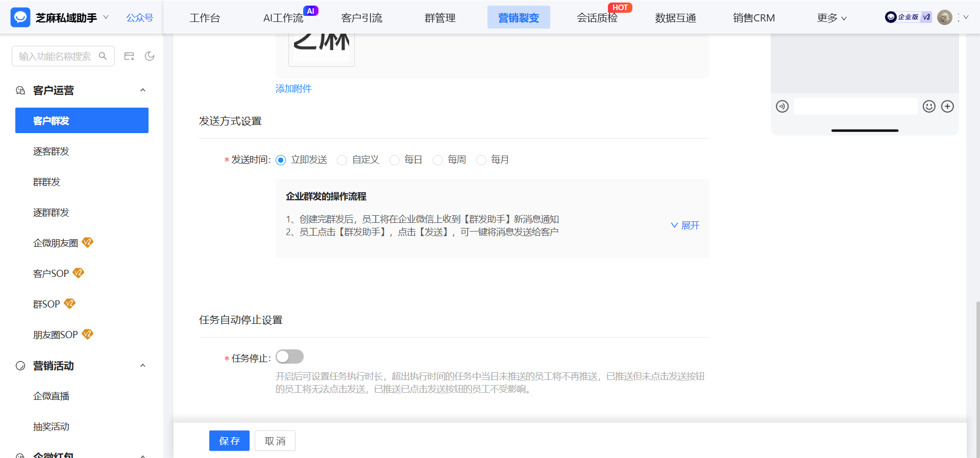Click the V2 badge next to 群SOP
Viewport: 980px width, 458px height.
tap(70, 303)
